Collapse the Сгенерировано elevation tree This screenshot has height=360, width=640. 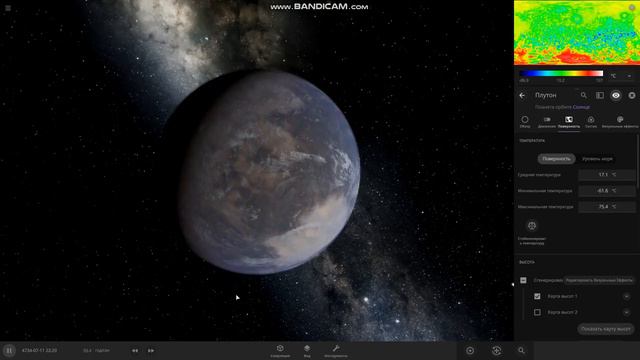[x=523, y=280]
